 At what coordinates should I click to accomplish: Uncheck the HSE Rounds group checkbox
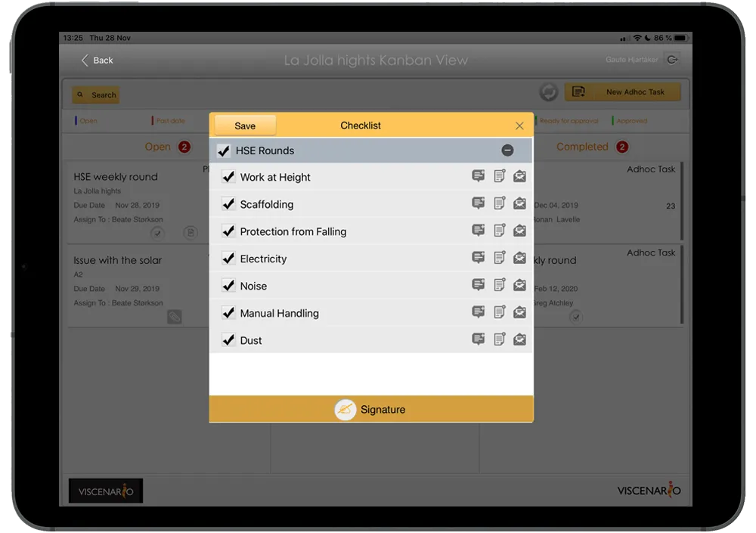pos(223,150)
